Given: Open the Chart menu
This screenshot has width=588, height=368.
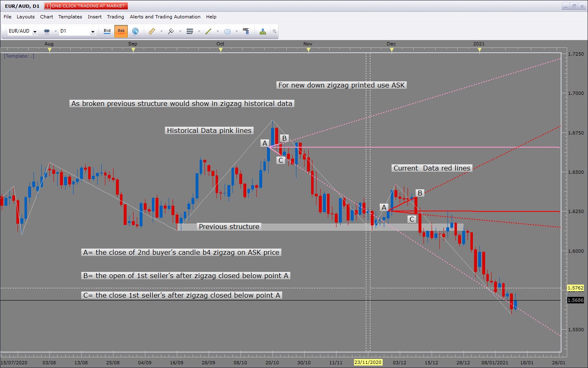Looking at the screenshot, I should (x=47, y=17).
